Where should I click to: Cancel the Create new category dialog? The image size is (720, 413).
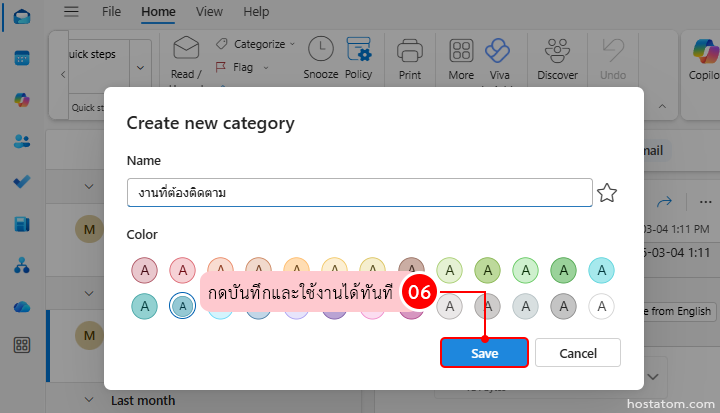(x=578, y=353)
